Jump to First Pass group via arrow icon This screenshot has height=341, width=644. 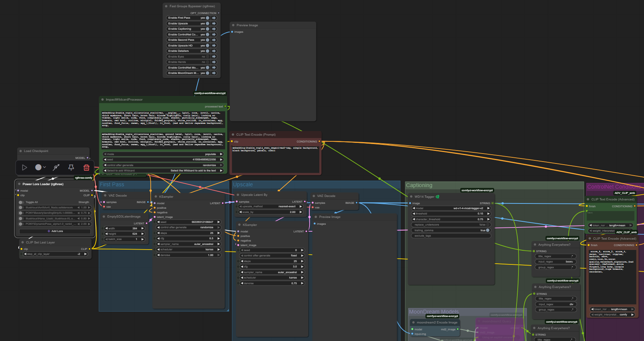coord(214,18)
